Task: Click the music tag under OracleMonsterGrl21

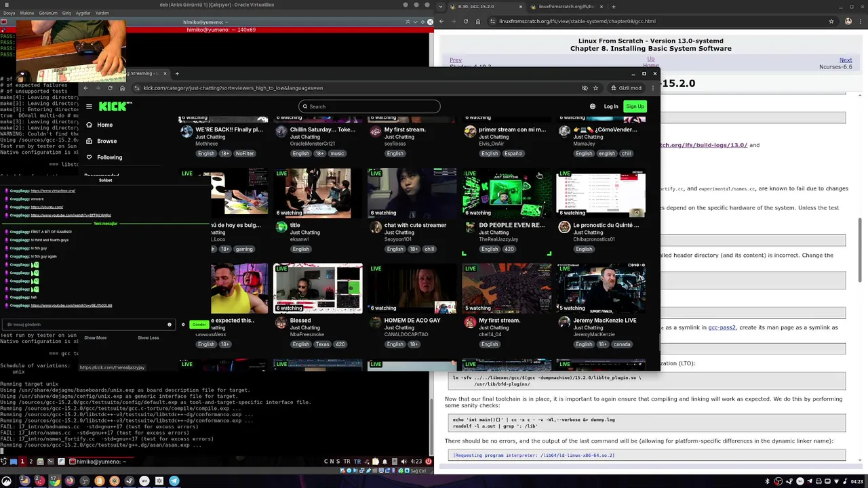Action: [x=337, y=153]
